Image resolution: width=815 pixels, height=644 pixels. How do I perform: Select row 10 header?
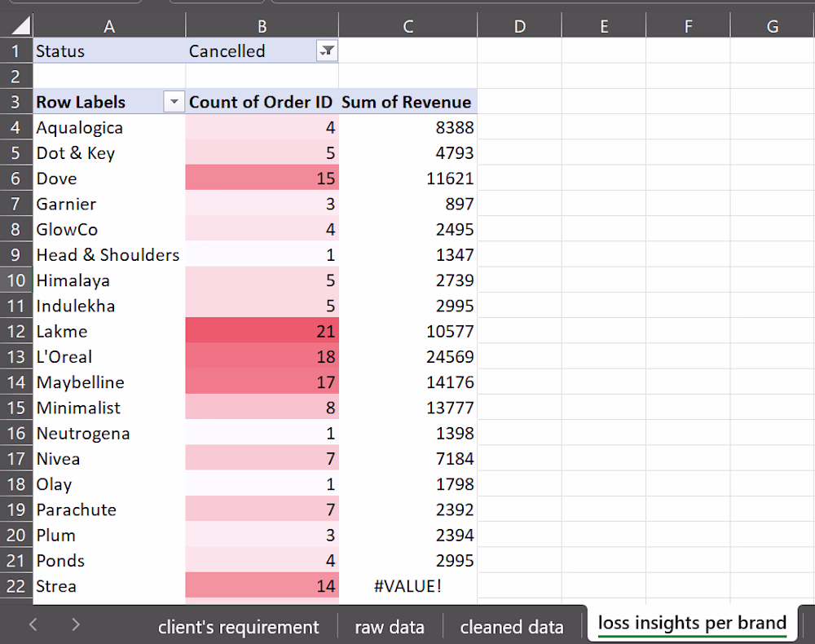point(16,280)
